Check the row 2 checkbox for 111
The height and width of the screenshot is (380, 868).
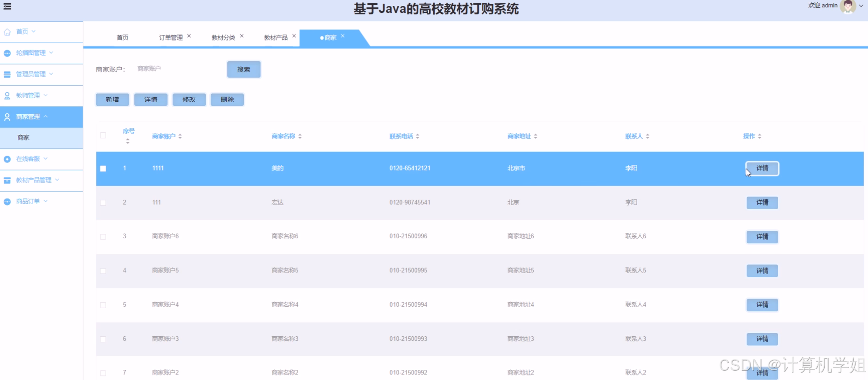pos(103,203)
